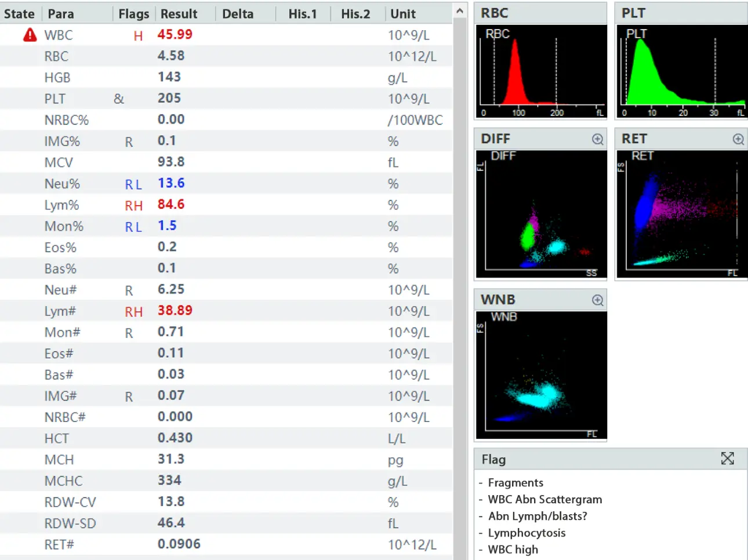Screen dimensions: 748x560
Task: Select the Lym% result row
Action: point(226,205)
